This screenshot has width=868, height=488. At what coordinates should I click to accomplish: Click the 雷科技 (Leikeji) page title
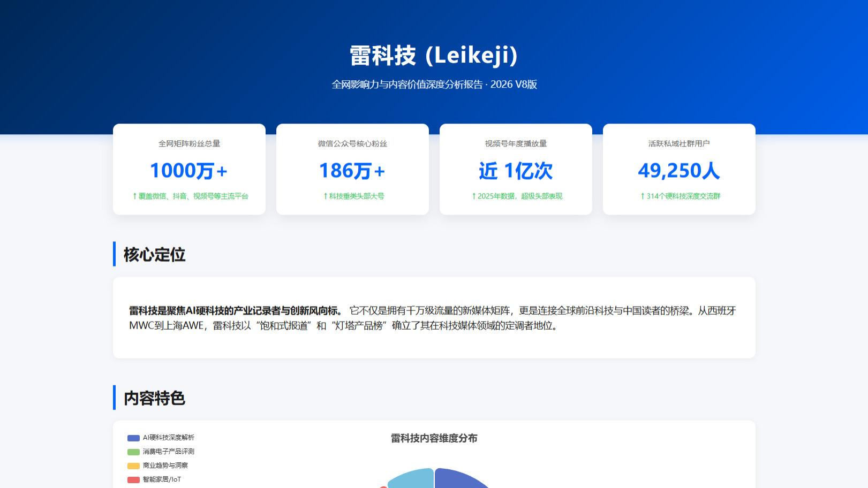tap(434, 56)
